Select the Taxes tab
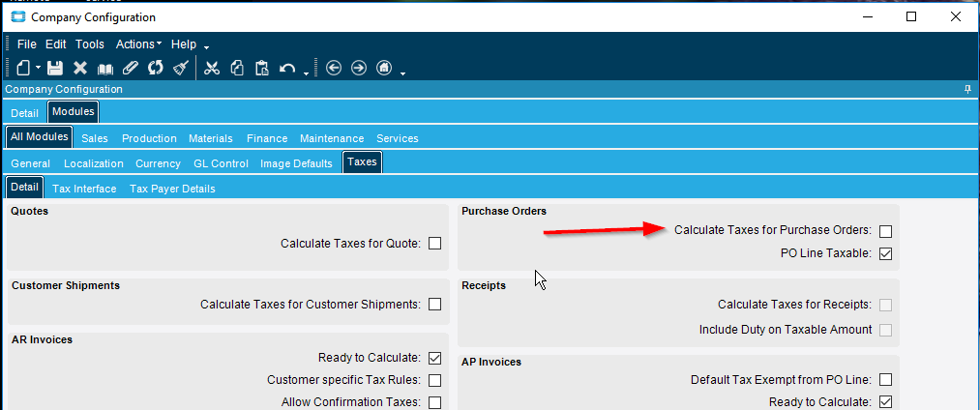The width and height of the screenshot is (980, 410). pyautogui.click(x=363, y=161)
